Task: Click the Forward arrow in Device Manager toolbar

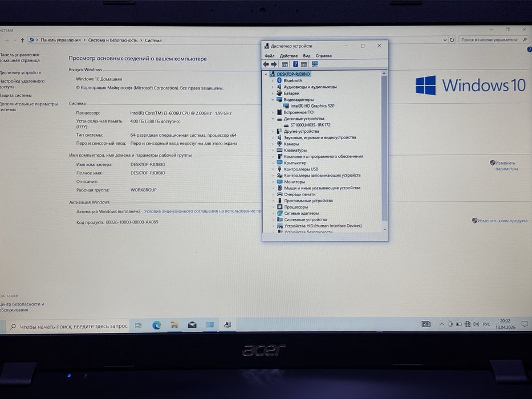Action: point(274,64)
